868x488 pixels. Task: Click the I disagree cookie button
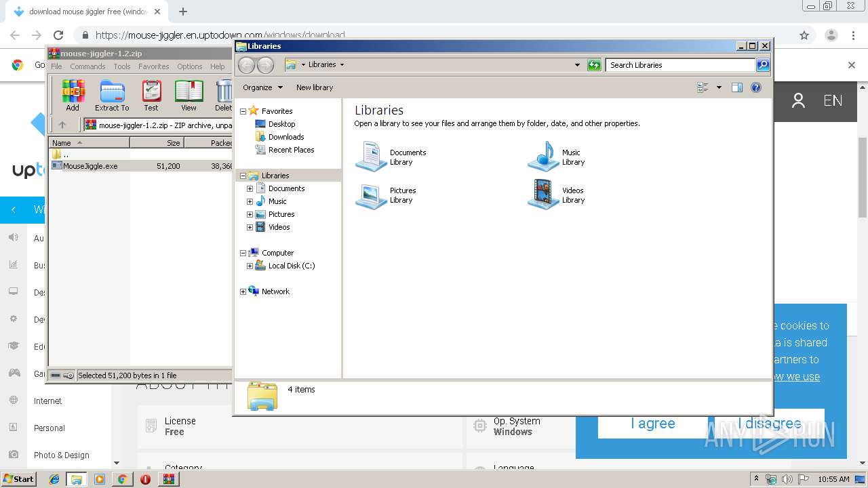pyautogui.click(x=770, y=424)
